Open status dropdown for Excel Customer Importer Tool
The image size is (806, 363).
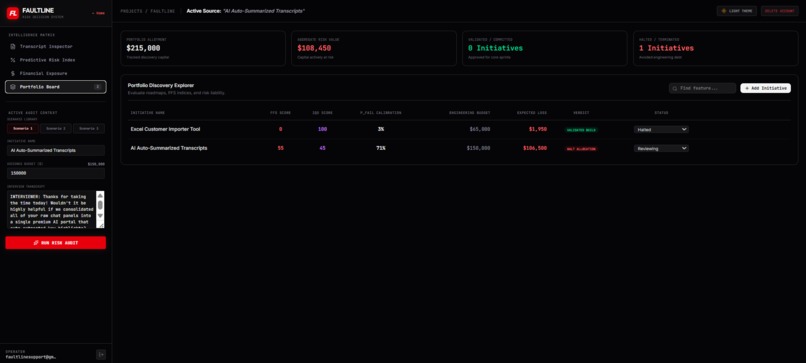tap(661, 130)
